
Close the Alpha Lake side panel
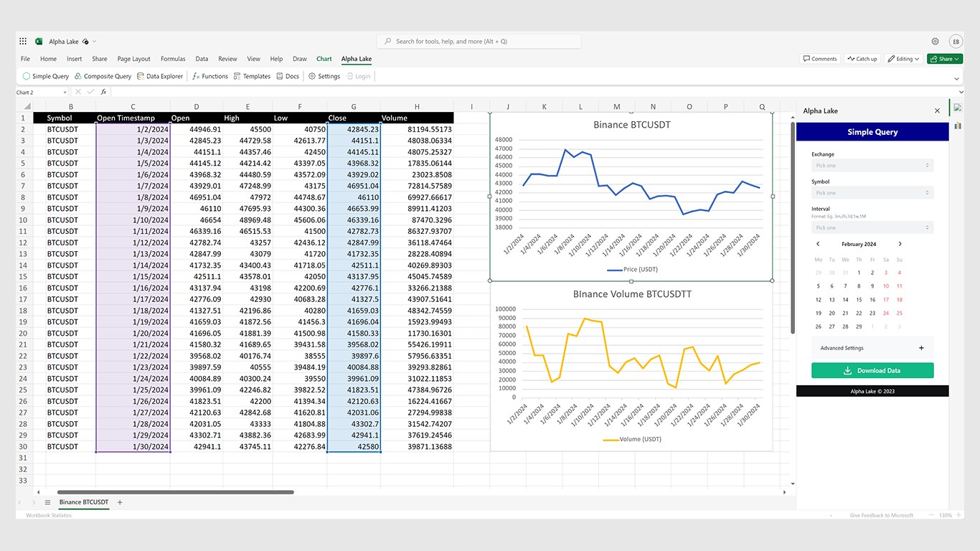pos(937,110)
